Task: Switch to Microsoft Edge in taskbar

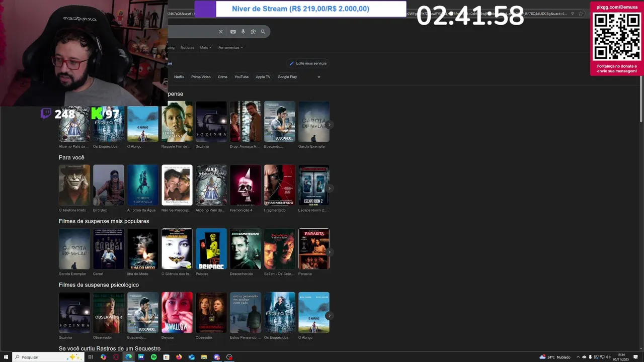Action: click(129, 357)
